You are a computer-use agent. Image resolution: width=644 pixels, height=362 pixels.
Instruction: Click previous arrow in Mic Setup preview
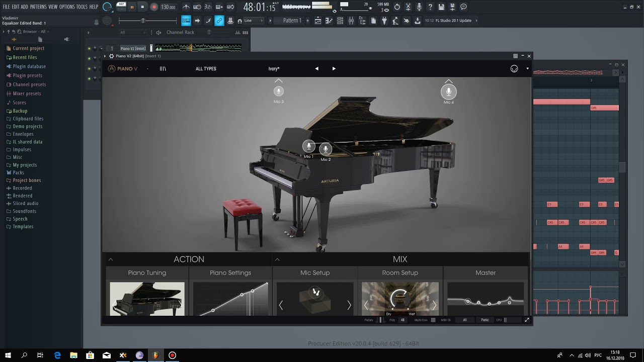(x=281, y=305)
